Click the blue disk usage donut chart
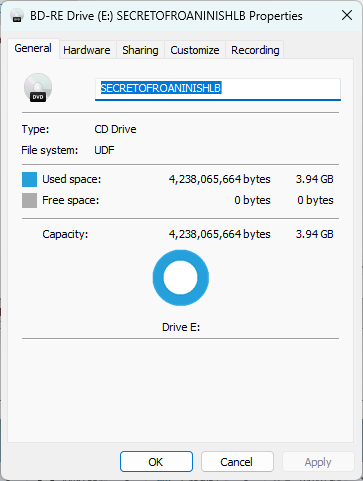 181,278
